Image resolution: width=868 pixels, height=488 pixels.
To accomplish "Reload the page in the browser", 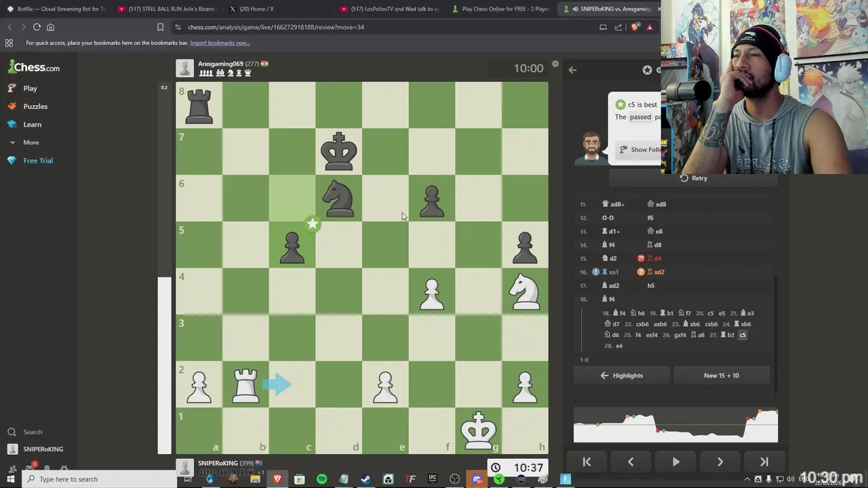I will 37,27.
